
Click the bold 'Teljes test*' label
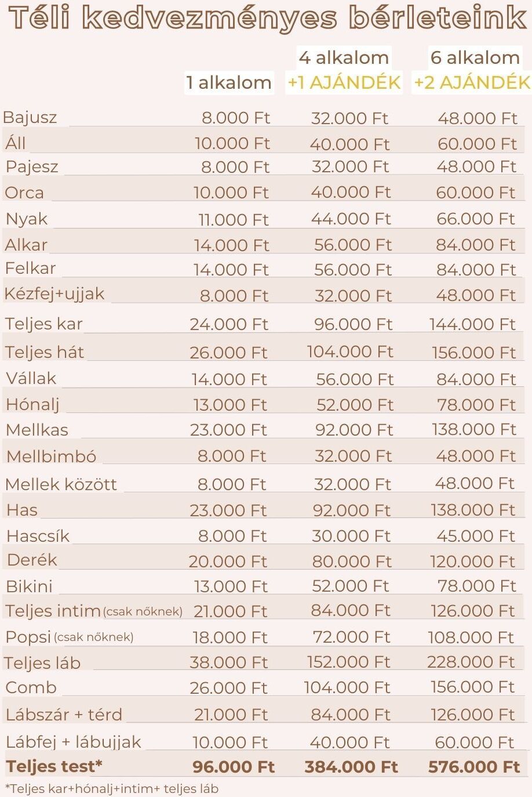(x=54, y=767)
